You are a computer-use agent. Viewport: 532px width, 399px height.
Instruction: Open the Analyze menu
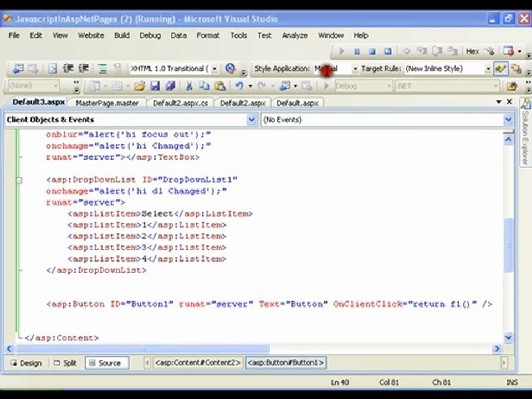(294, 35)
